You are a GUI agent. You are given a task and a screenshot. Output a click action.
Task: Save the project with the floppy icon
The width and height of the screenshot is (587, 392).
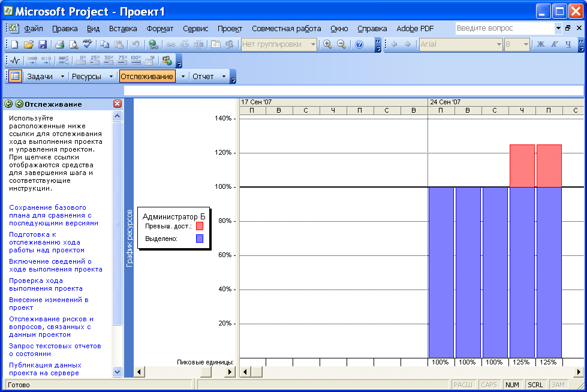pos(43,44)
